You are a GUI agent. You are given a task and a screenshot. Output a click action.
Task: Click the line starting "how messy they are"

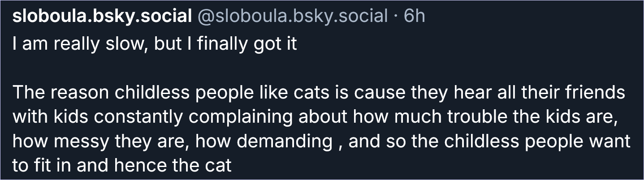(321, 141)
